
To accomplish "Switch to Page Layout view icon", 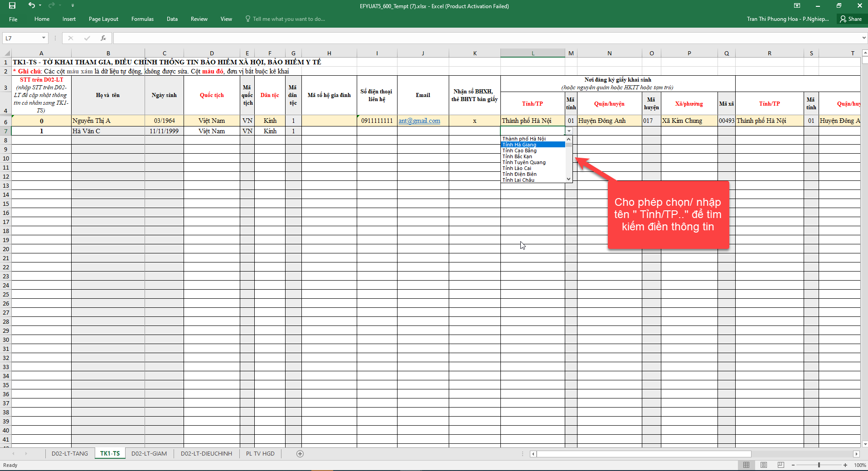I will tap(763, 465).
